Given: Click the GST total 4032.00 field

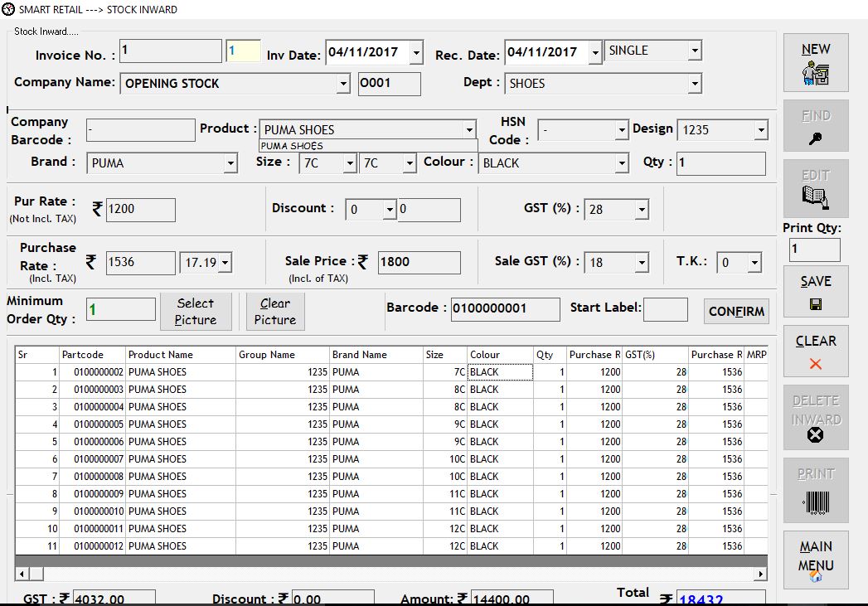Looking at the screenshot, I should pyautogui.click(x=114, y=599).
